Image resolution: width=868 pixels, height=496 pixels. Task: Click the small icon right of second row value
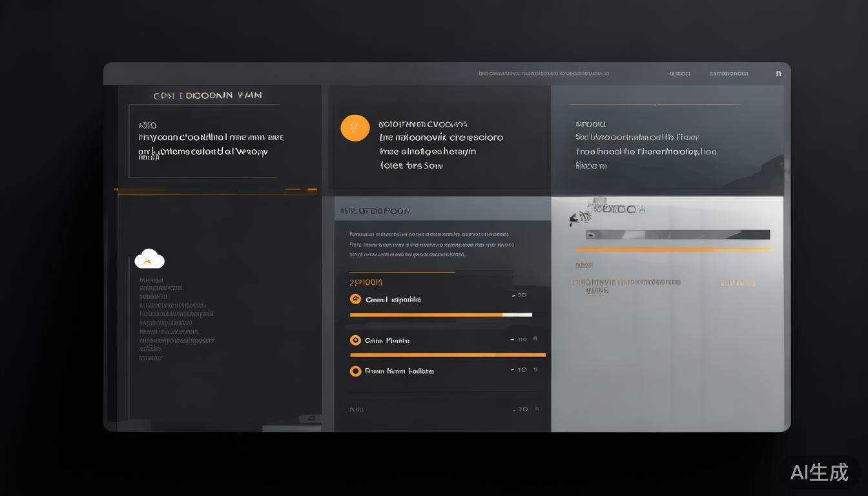(535, 339)
